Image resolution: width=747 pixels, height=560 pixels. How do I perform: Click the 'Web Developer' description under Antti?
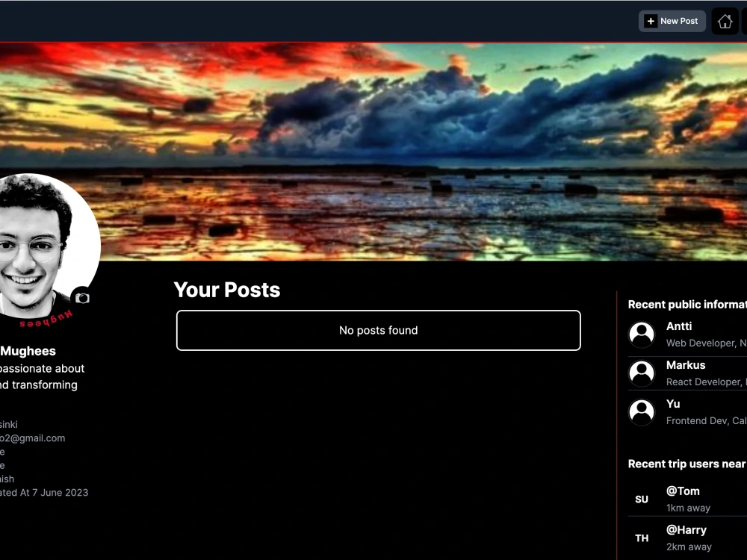pyautogui.click(x=707, y=343)
